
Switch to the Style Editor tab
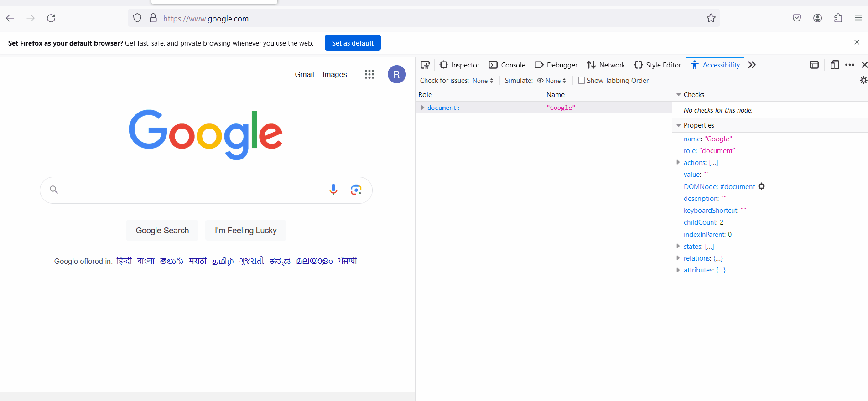pyautogui.click(x=657, y=65)
